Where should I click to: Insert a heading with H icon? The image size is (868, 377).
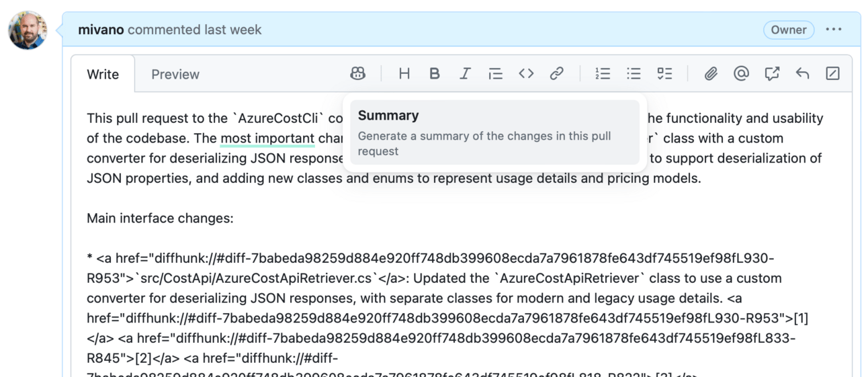(404, 74)
